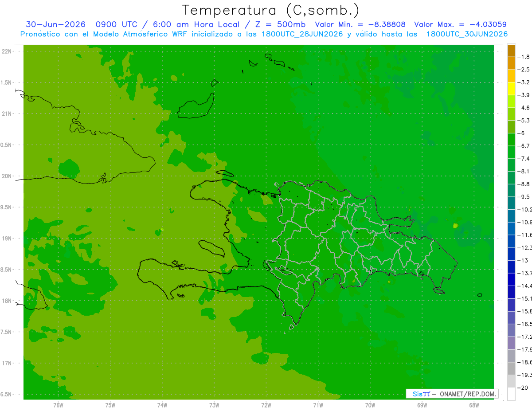Click the -11.6 colorbar value

pos(525,235)
